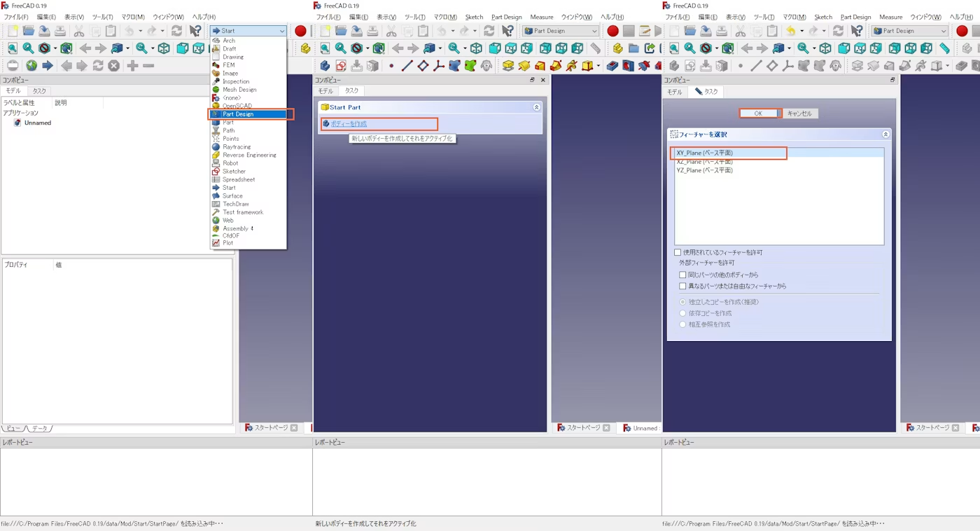The width and height of the screenshot is (980, 531).
Task: Select the Unnamed document in the left model tree
Action: [x=38, y=123]
